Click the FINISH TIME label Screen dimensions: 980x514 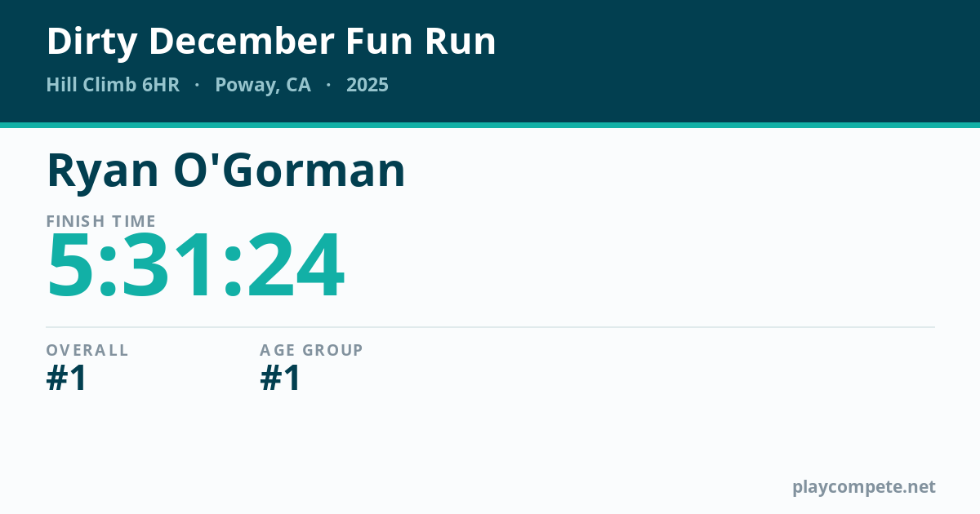(x=101, y=221)
